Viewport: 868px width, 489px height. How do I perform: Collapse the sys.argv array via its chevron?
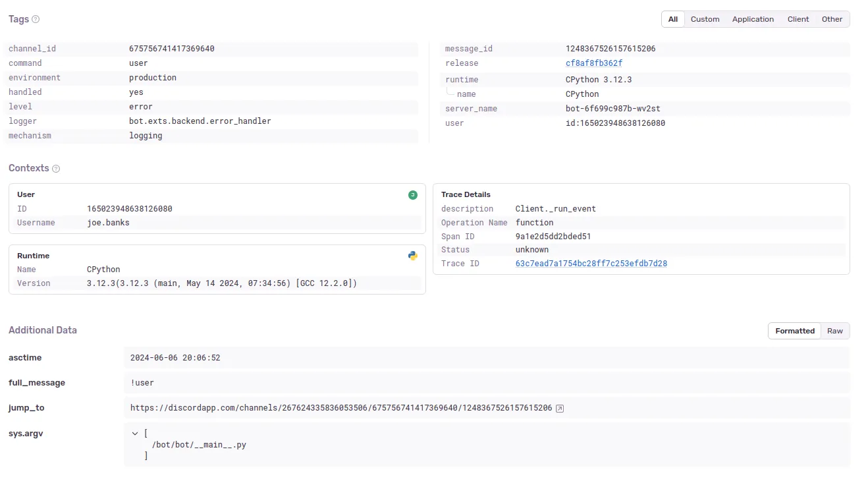pos(135,433)
